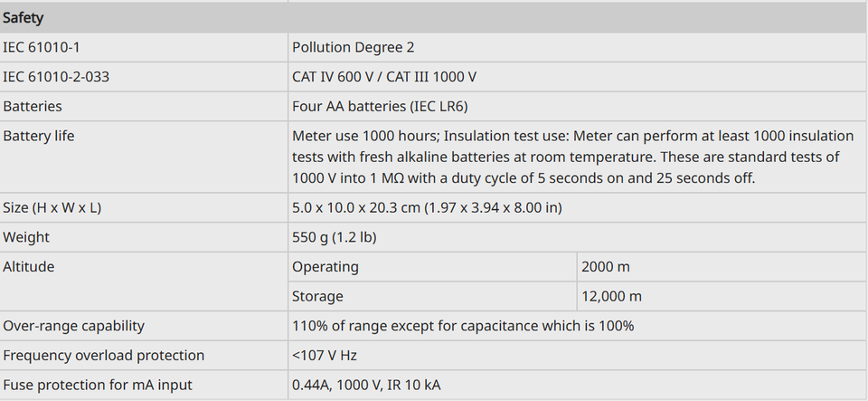Screen dimensions: 868x401
Task: Click the 12,000 m storage value
Action: [612, 296]
